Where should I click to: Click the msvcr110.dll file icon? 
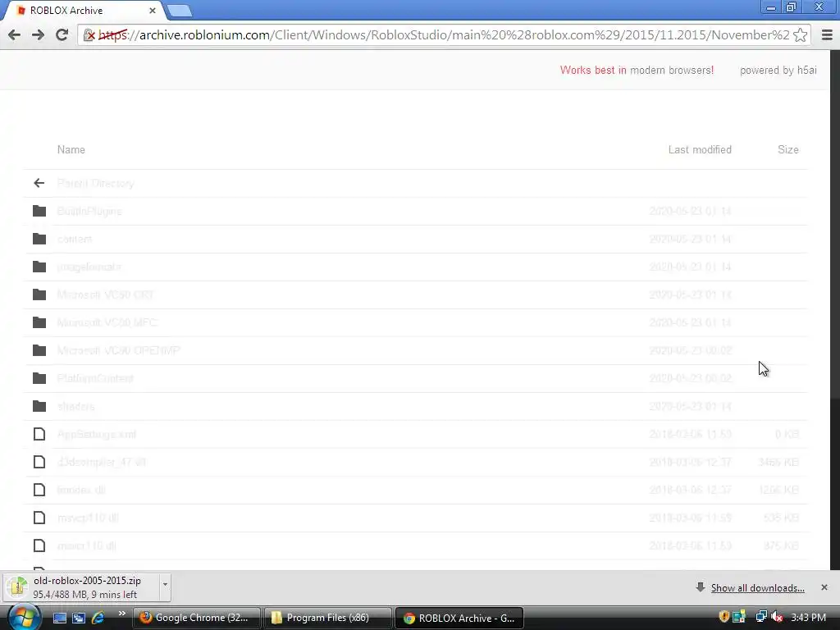[39, 546]
